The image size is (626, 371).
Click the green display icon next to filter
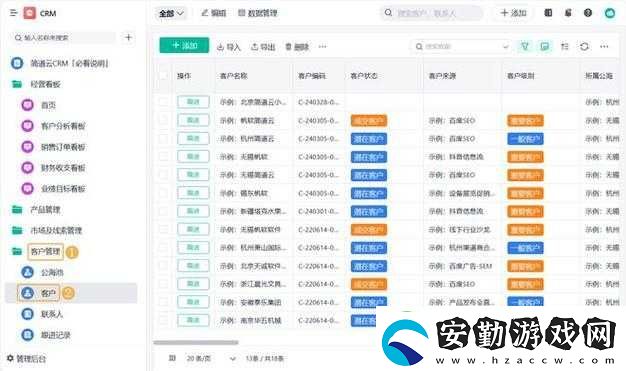[x=544, y=46]
